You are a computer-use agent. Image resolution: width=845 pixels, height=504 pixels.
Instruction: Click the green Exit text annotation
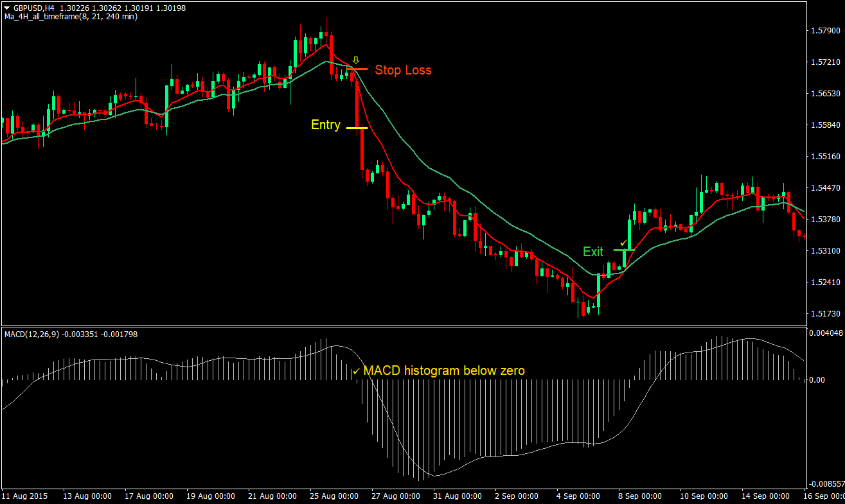[x=592, y=252]
